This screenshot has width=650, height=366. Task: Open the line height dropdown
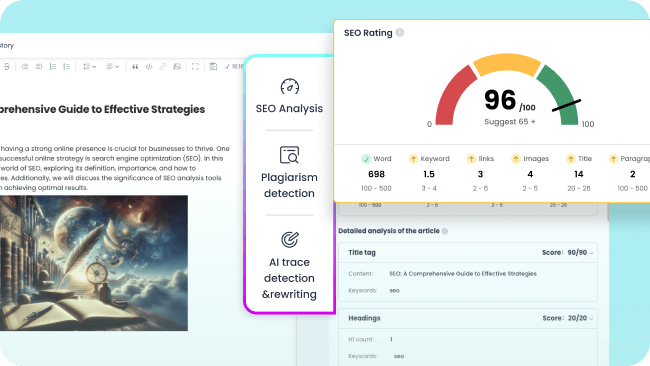89,66
